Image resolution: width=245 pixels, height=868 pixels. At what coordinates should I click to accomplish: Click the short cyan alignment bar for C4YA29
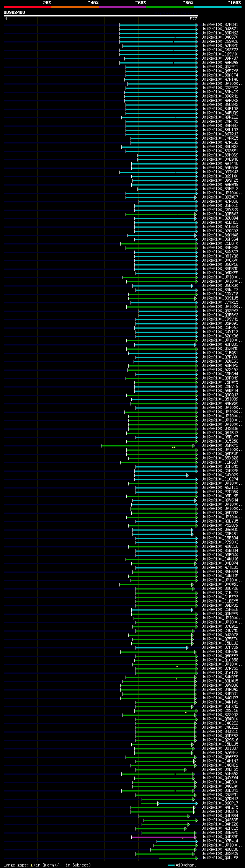(x=161, y=475)
